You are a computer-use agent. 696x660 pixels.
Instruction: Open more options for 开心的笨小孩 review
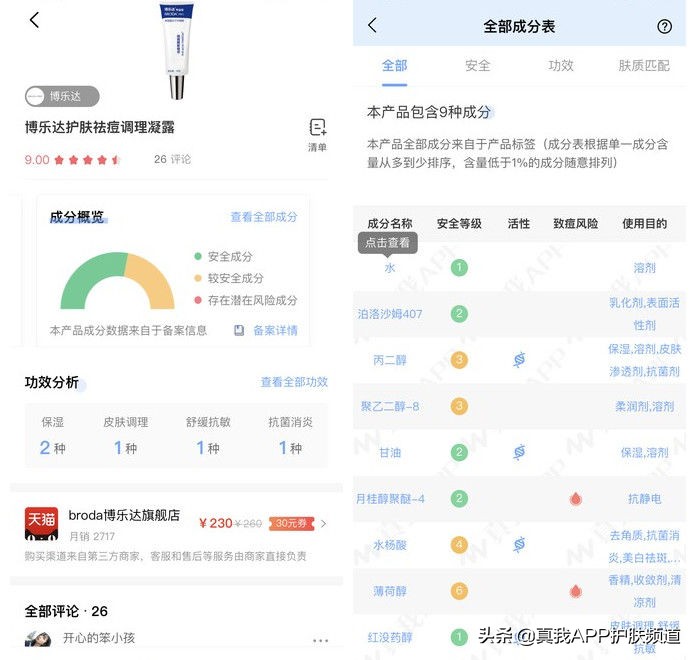320,640
